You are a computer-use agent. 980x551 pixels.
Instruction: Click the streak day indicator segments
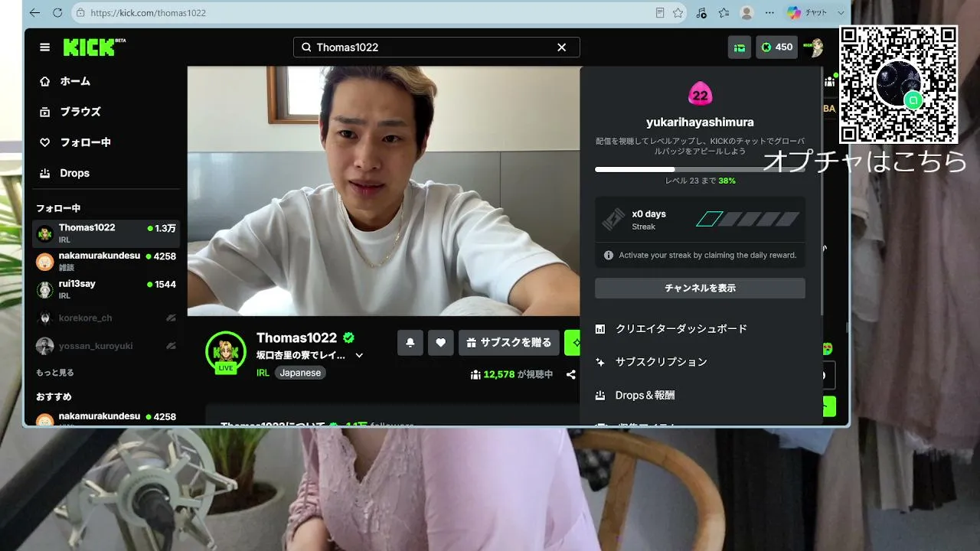click(x=748, y=220)
